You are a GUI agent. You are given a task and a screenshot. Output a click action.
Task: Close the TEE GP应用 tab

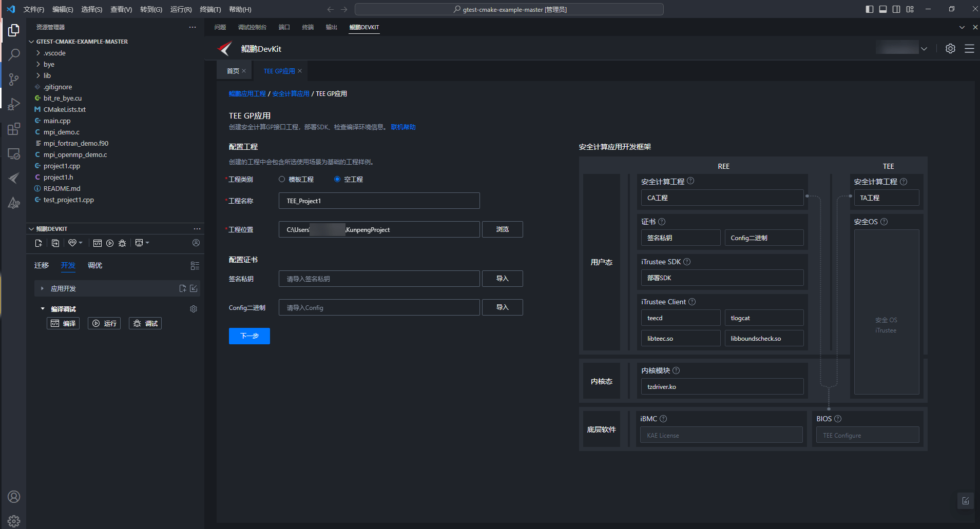[300, 71]
